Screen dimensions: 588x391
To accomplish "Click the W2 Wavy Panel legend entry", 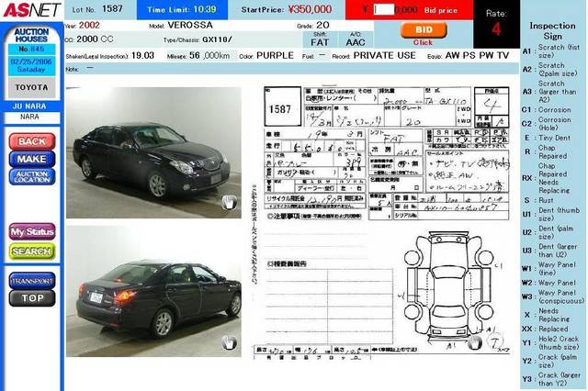I will [x=548, y=283].
